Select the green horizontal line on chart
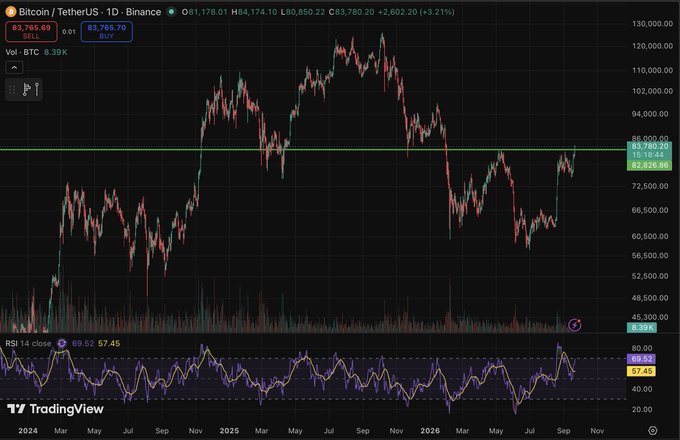The image size is (680, 440). 312,149
